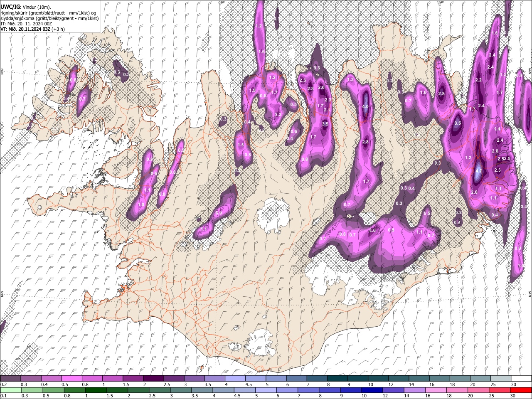Click the white swatch after snowfall 30

click(521, 379)
